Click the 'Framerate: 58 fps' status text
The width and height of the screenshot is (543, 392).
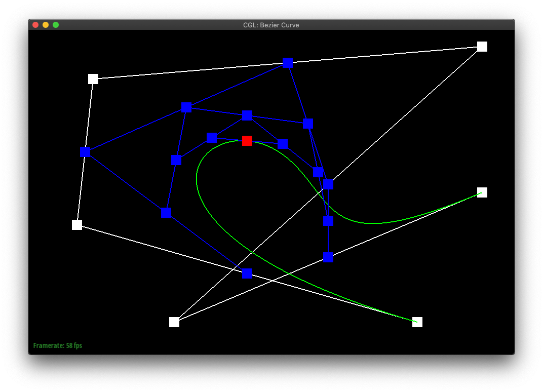tap(57, 345)
